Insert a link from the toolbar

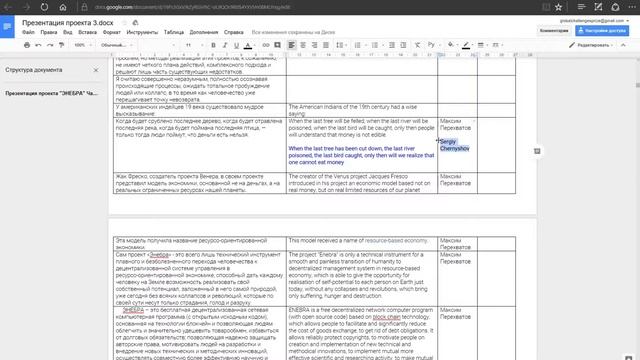[266, 45]
